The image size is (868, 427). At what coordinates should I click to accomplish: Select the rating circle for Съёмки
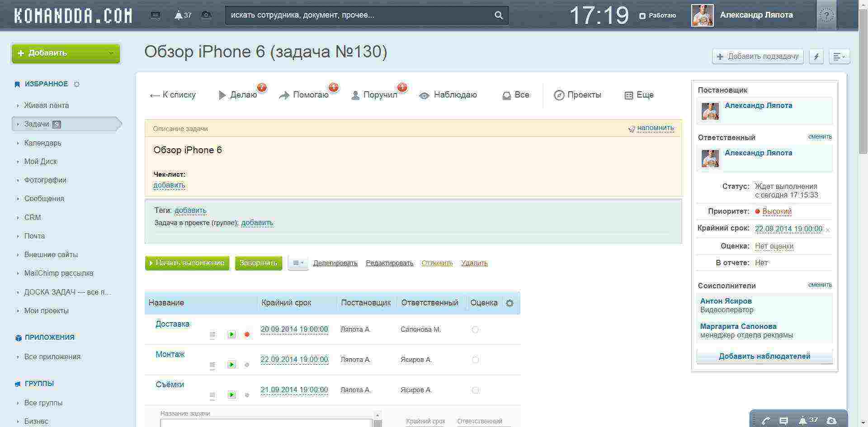[x=475, y=390]
